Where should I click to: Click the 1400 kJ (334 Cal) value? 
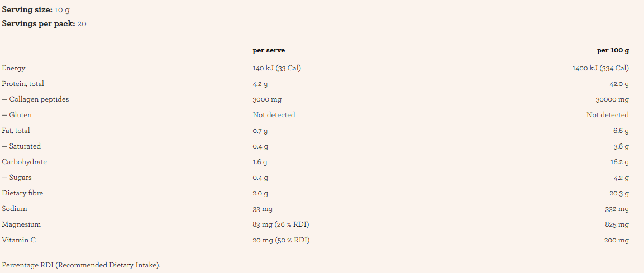(600, 68)
